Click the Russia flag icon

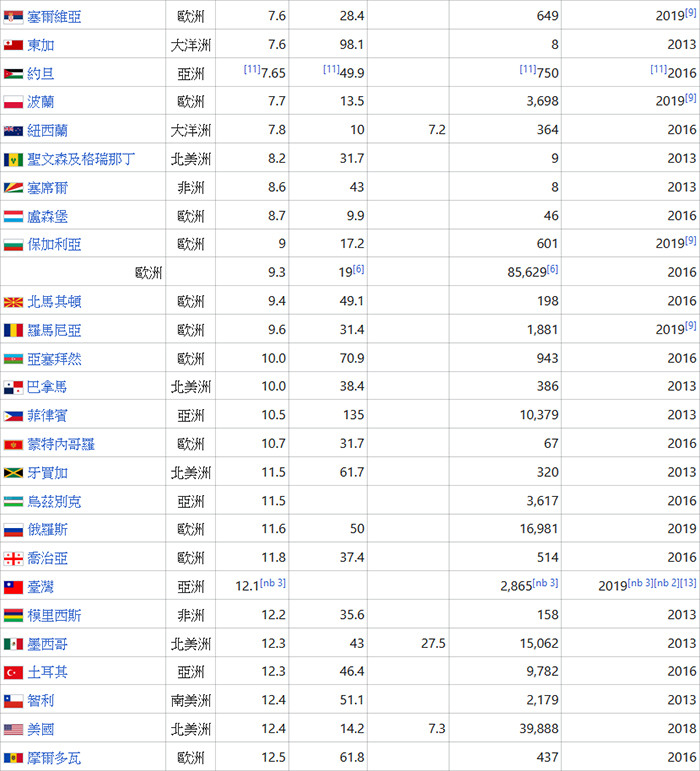[13, 530]
